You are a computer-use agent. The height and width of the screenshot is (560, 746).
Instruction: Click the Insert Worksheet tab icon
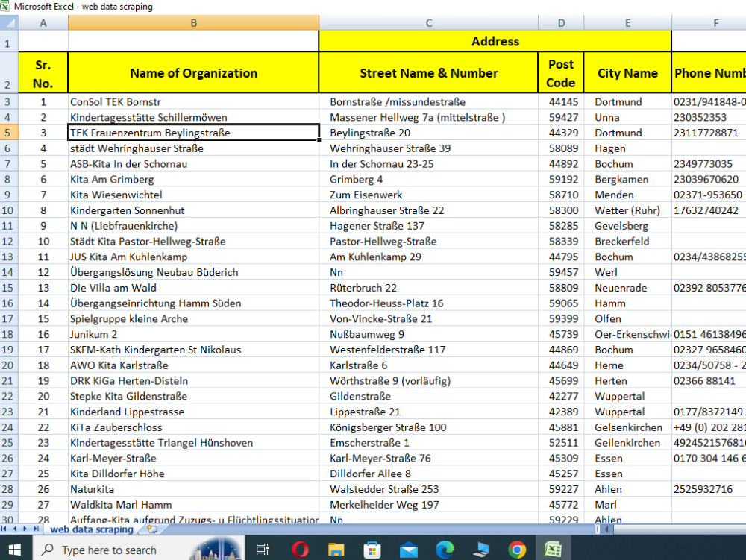click(152, 529)
